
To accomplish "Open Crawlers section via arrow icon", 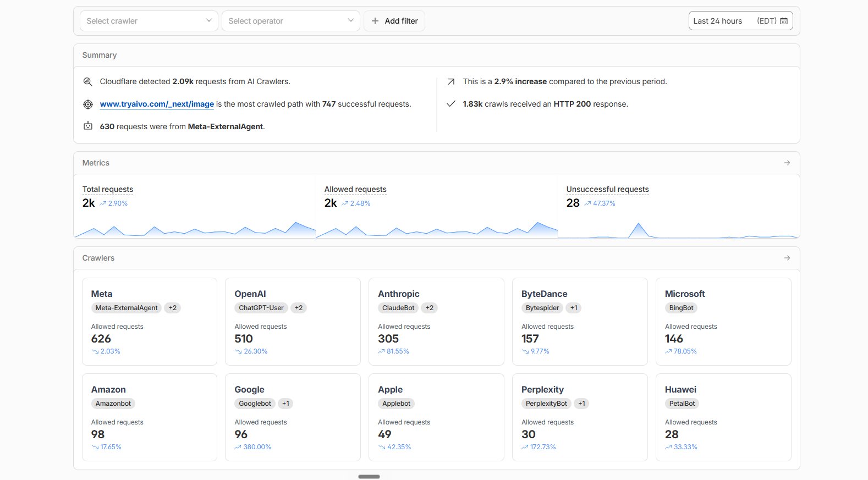I will tap(787, 258).
